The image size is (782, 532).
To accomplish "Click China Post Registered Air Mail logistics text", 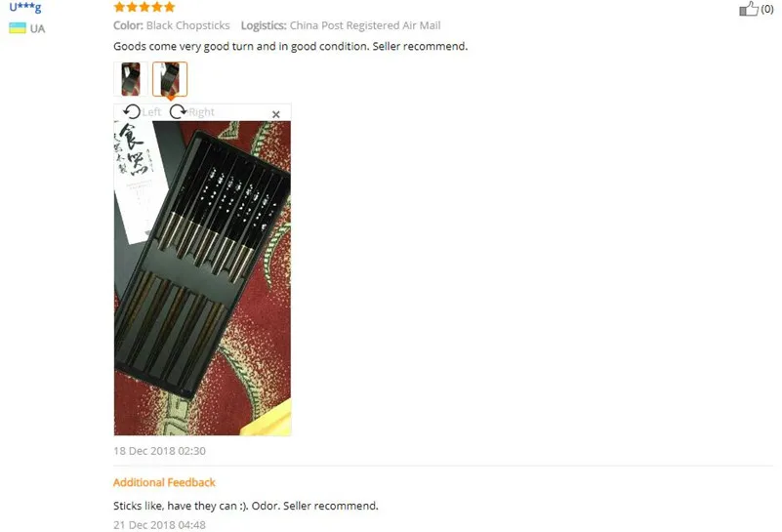I will click(365, 25).
